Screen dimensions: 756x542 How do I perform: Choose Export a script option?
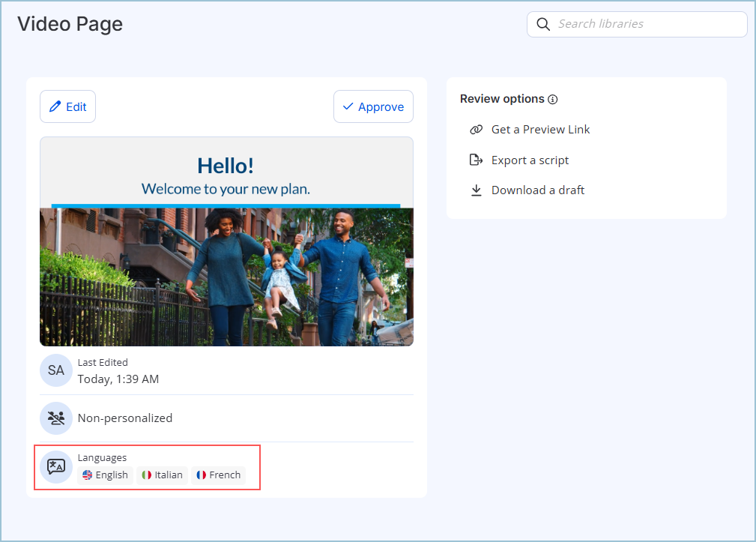pyautogui.click(x=530, y=160)
